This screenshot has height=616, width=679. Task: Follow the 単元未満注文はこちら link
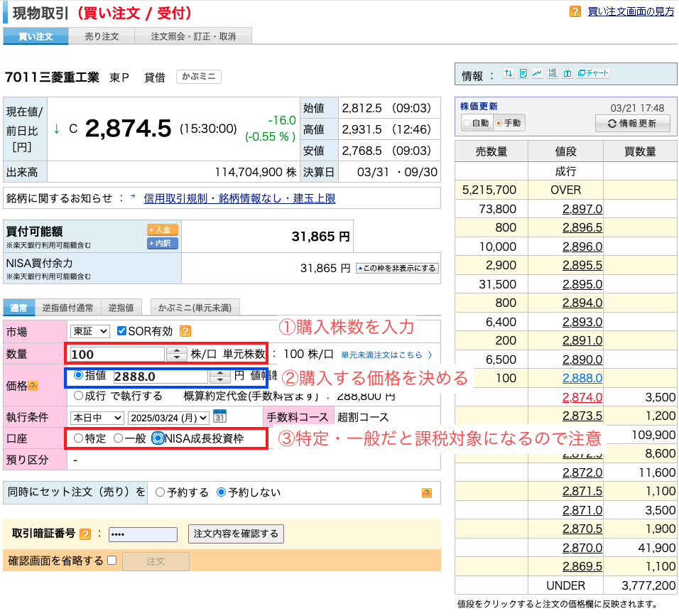[386, 355]
